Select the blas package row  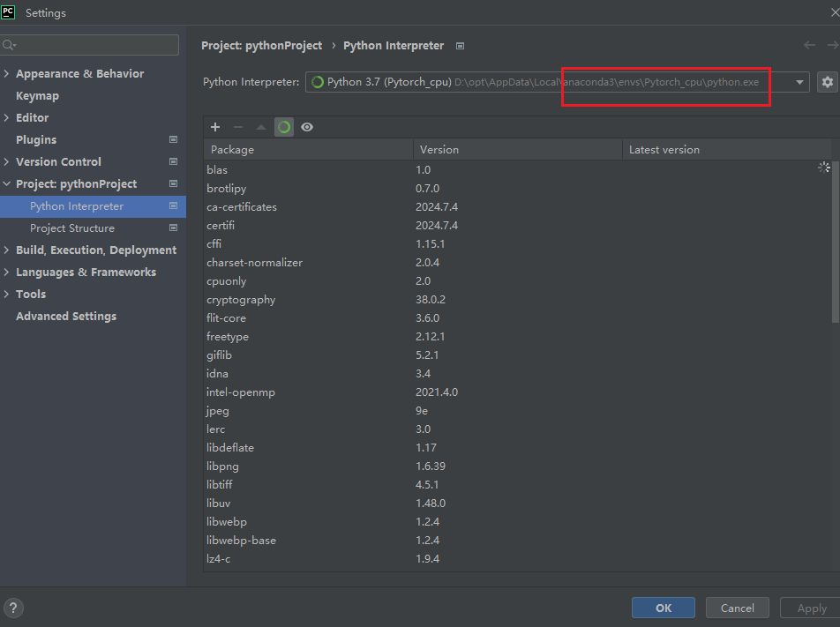point(517,169)
